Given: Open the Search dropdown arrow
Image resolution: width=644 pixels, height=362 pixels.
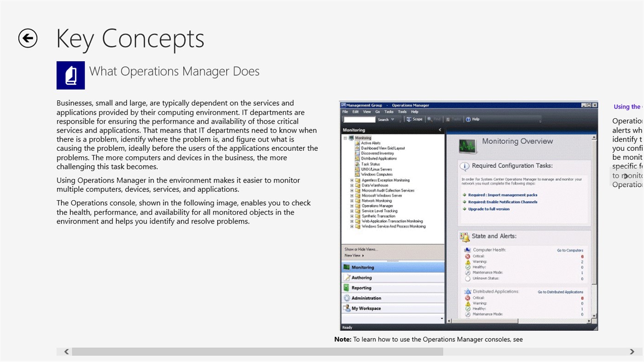Looking at the screenshot, I should pos(393,119).
